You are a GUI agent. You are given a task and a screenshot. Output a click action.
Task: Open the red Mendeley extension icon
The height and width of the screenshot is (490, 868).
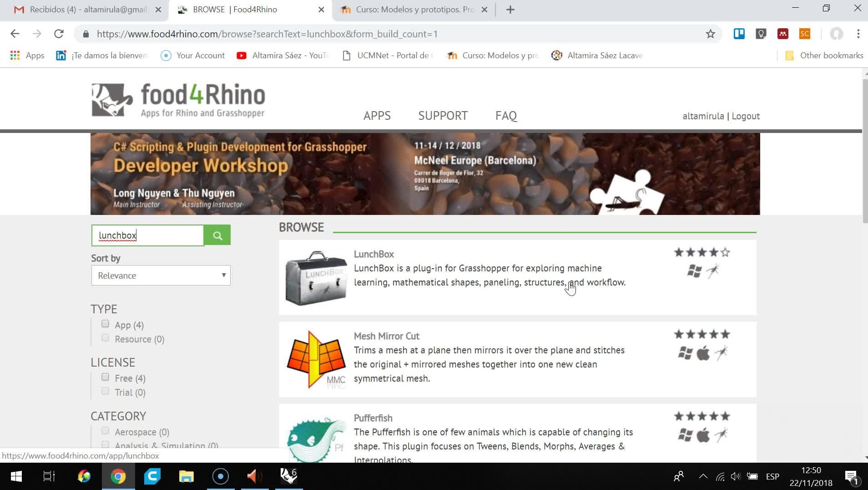click(x=782, y=33)
